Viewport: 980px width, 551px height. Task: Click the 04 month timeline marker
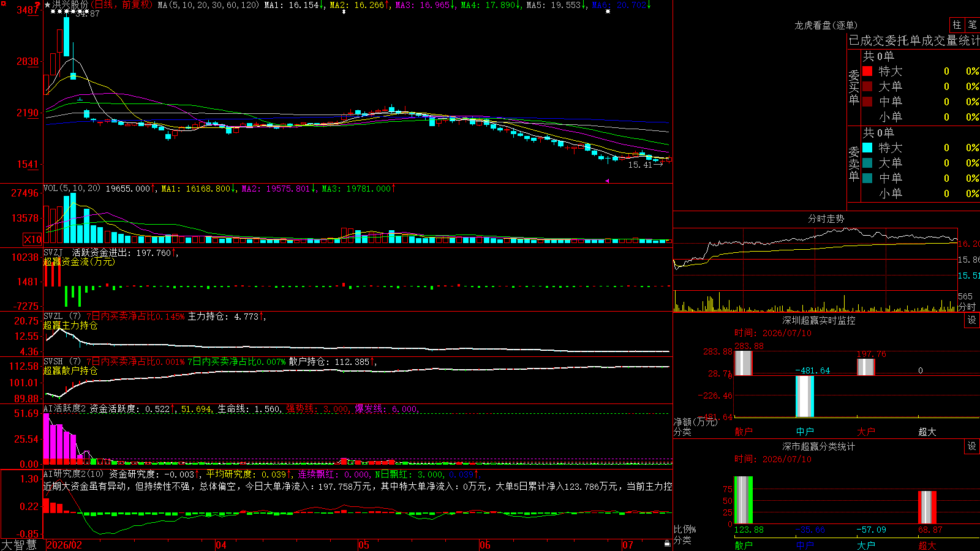(x=221, y=545)
